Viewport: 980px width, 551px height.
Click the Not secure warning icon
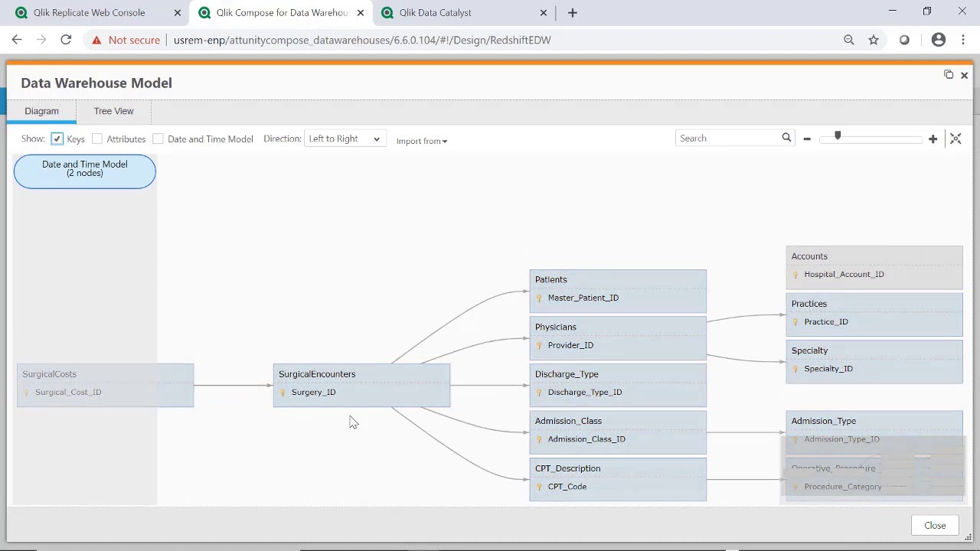coord(96,40)
